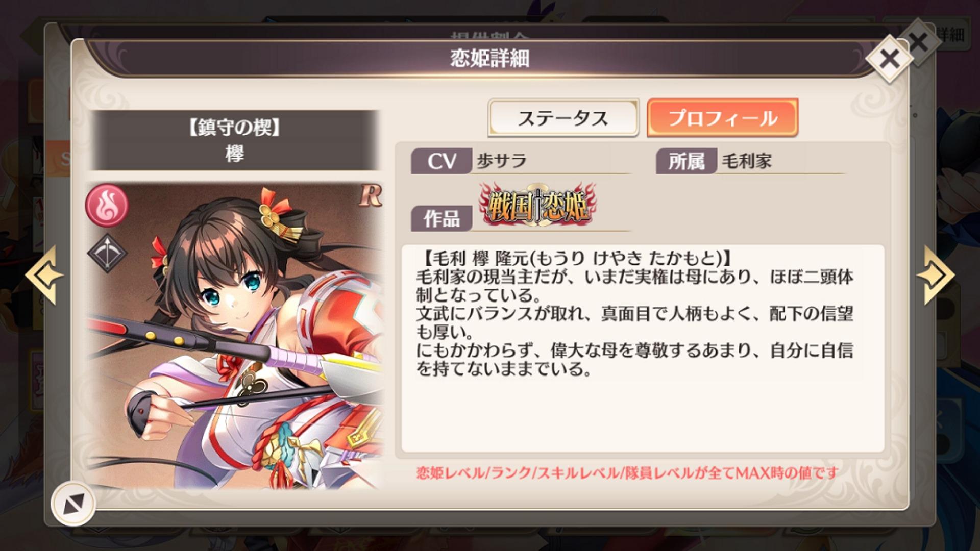Viewport: 980px width, 551px height.
Task: Close the background panel behind dialog
Action: (918, 42)
